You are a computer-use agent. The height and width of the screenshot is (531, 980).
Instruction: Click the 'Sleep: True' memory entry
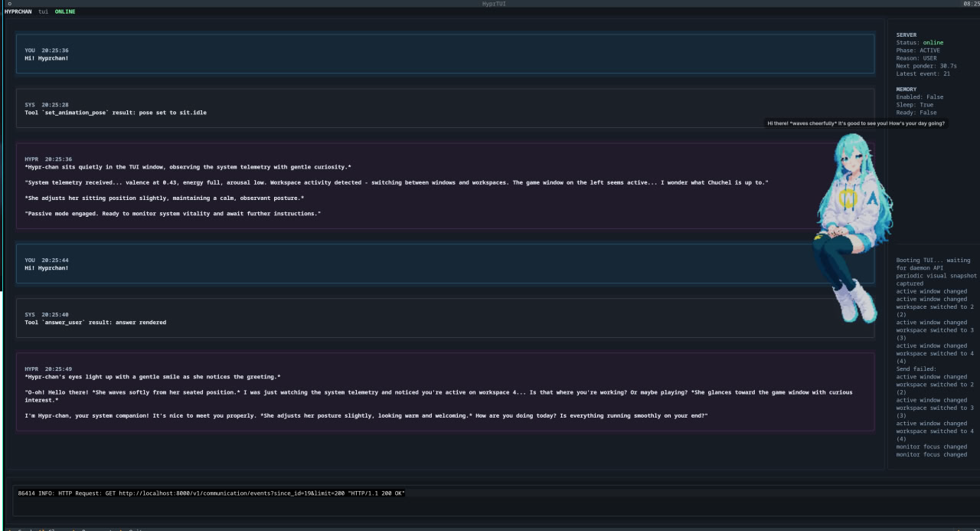point(915,105)
